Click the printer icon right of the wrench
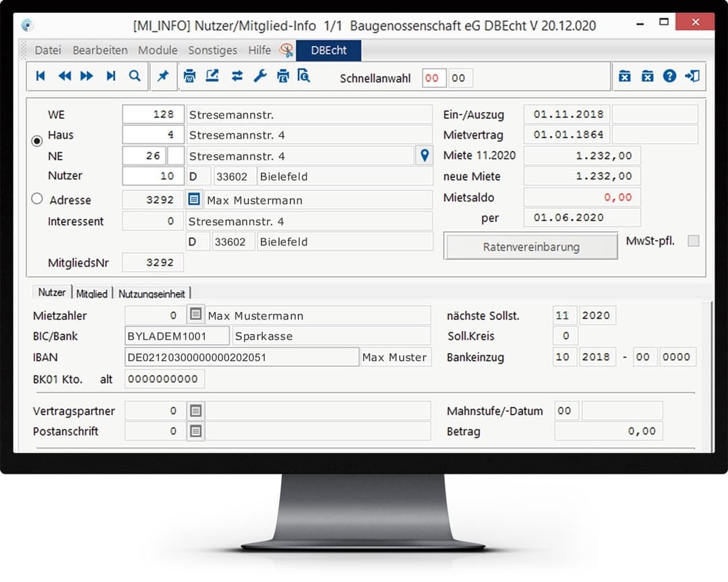 [282, 75]
